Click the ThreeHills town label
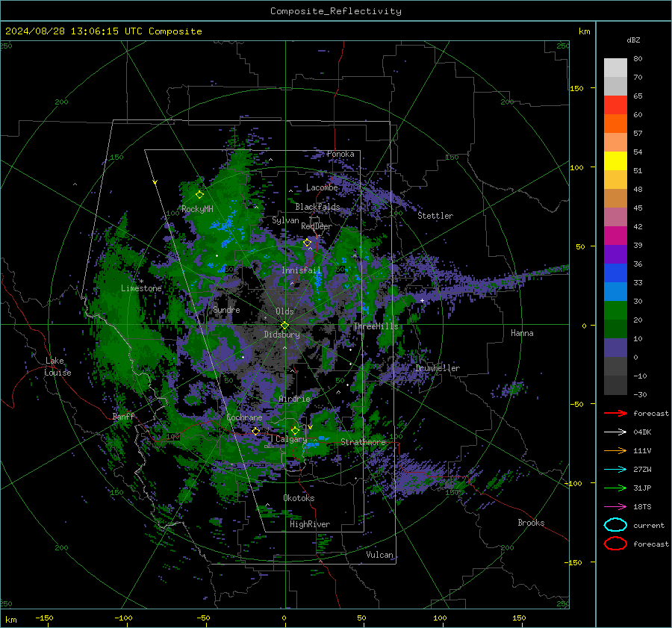Image resolution: width=672 pixels, height=628 pixels. 376,326
